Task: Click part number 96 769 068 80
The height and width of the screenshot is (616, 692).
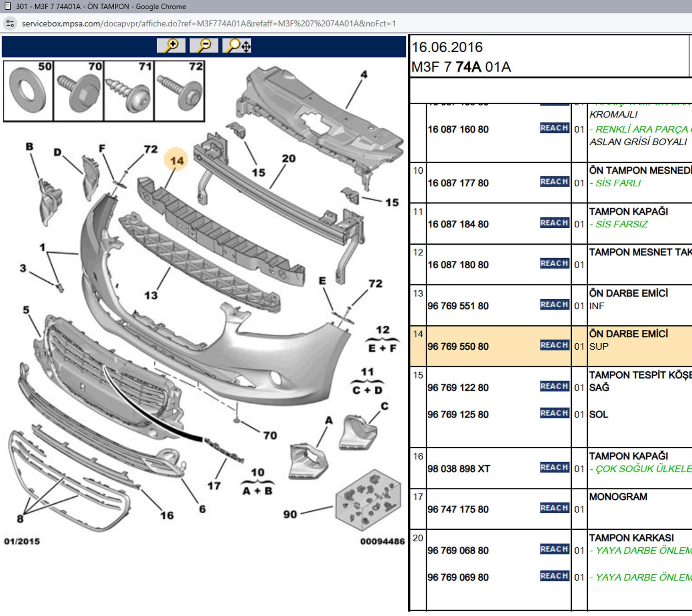Action: (x=458, y=551)
